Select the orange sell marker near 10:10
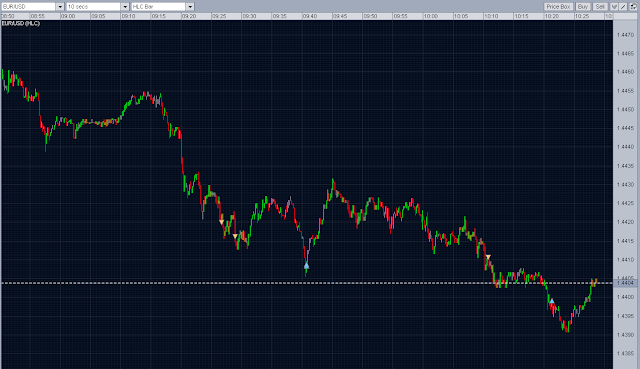This screenshot has height=369, width=640. (x=488, y=257)
